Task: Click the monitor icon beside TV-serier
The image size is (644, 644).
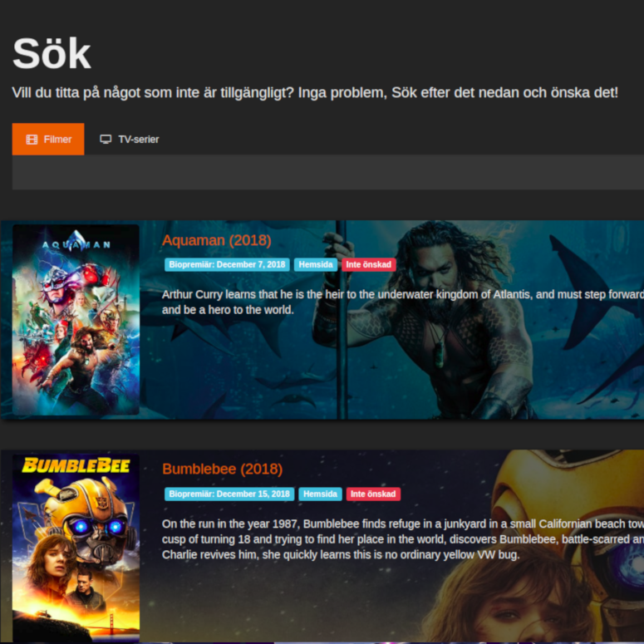Action: [x=106, y=140]
